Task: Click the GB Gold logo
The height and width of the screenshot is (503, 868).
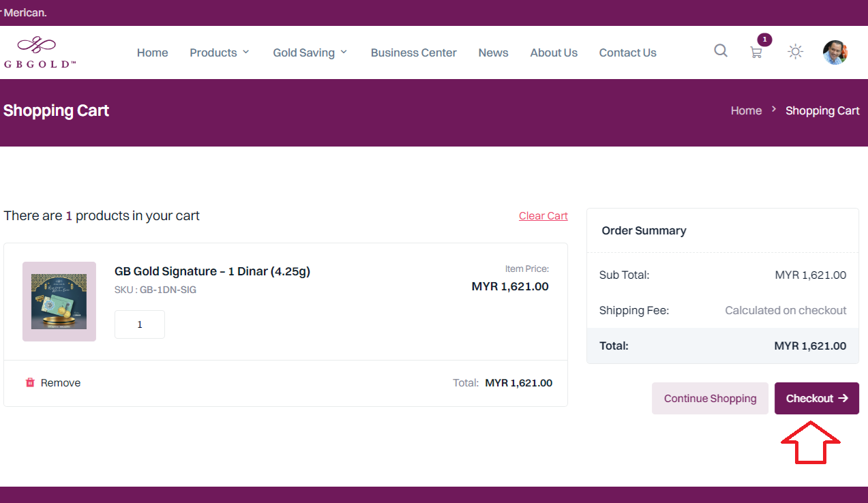Action: pos(40,52)
